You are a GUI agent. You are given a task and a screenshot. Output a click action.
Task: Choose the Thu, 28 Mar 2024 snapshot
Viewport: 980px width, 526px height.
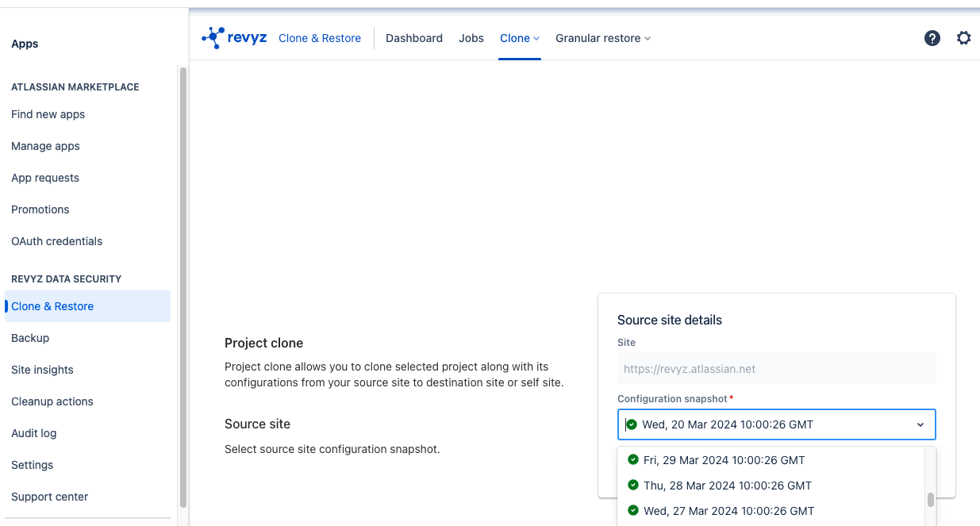pyautogui.click(x=727, y=486)
